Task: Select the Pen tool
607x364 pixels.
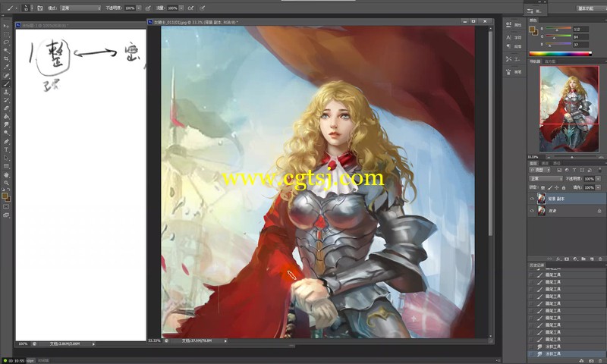Action: (6, 141)
